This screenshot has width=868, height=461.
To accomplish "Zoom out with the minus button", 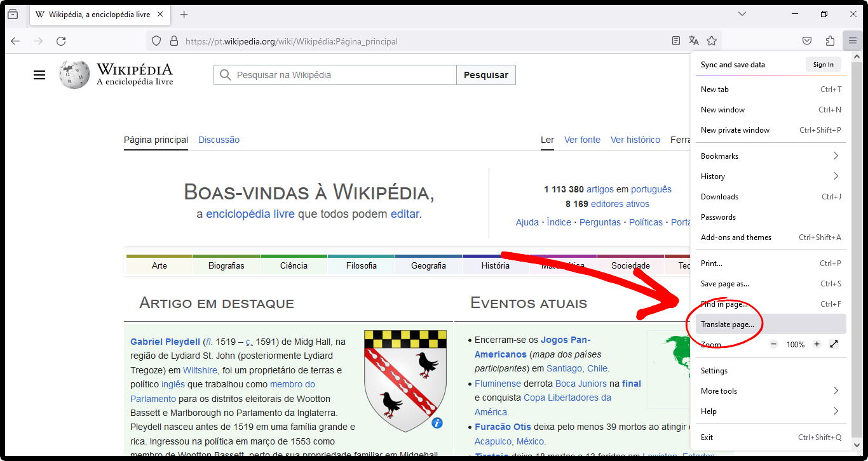I will 773,344.
